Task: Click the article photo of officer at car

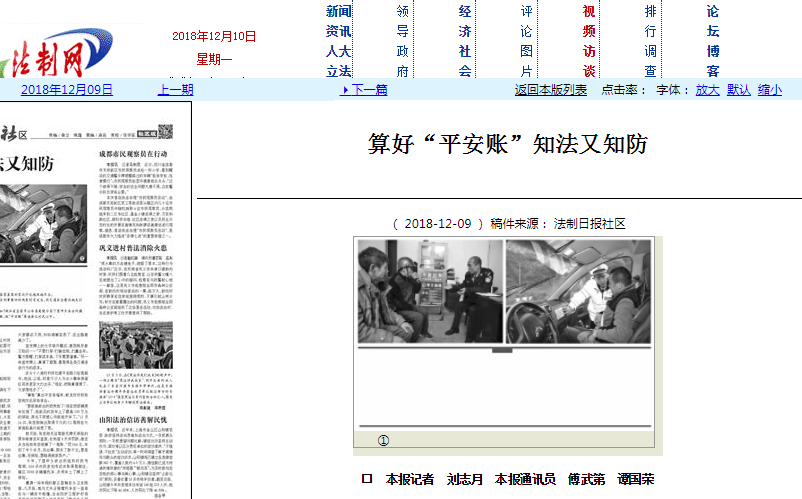Action: 578,292
